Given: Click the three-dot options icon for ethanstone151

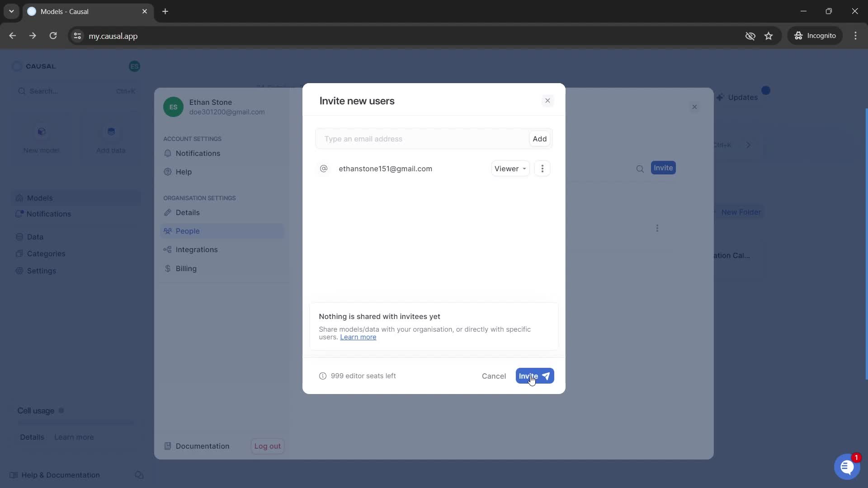Looking at the screenshot, I should [x=542, y=168].
